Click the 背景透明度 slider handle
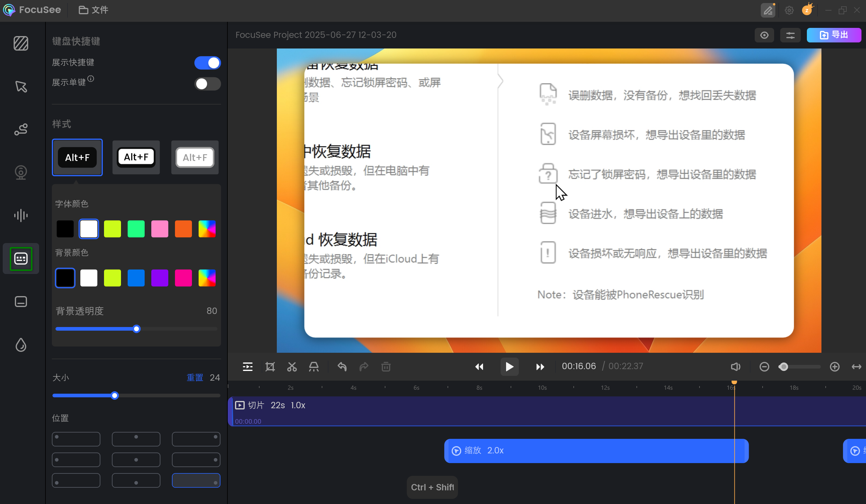Image resolution: width=866 pixels, height=504 pixels. tap(136, 329)
